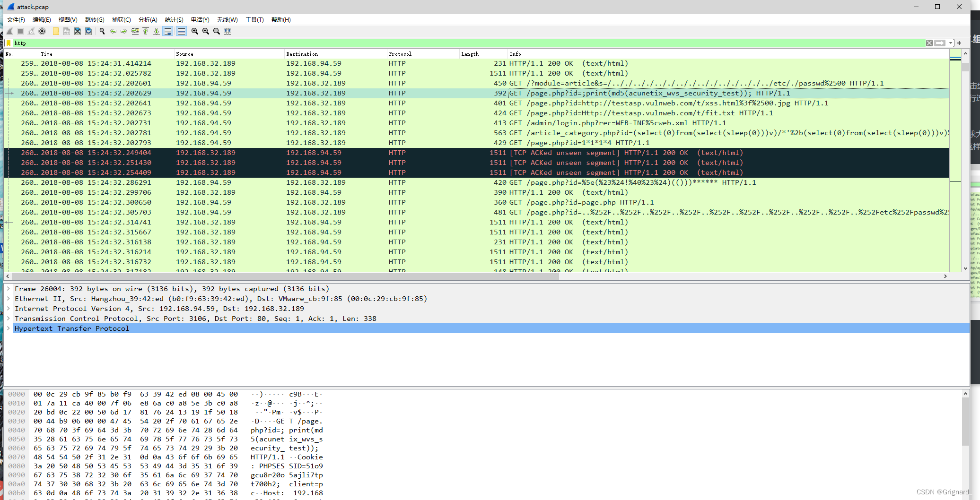Screen dimensions: 980x500
Task: Open recent display filters dropdown
Action: [950, 43]
